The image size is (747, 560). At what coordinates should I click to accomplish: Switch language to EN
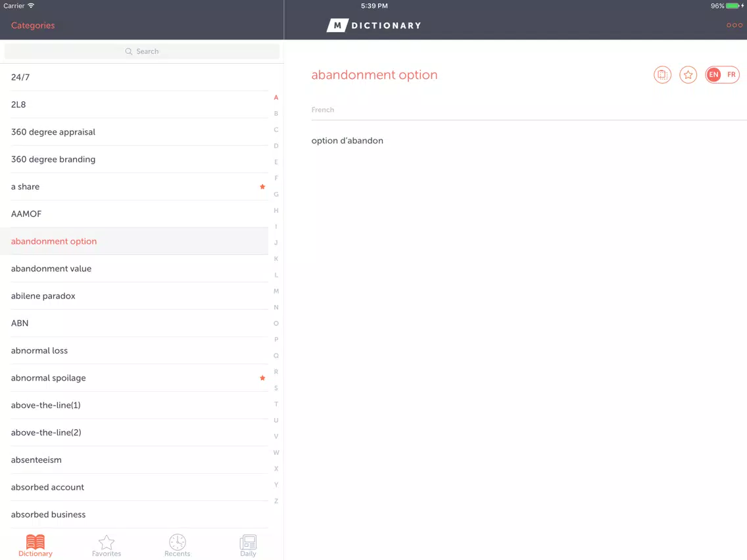coord(713,75)
